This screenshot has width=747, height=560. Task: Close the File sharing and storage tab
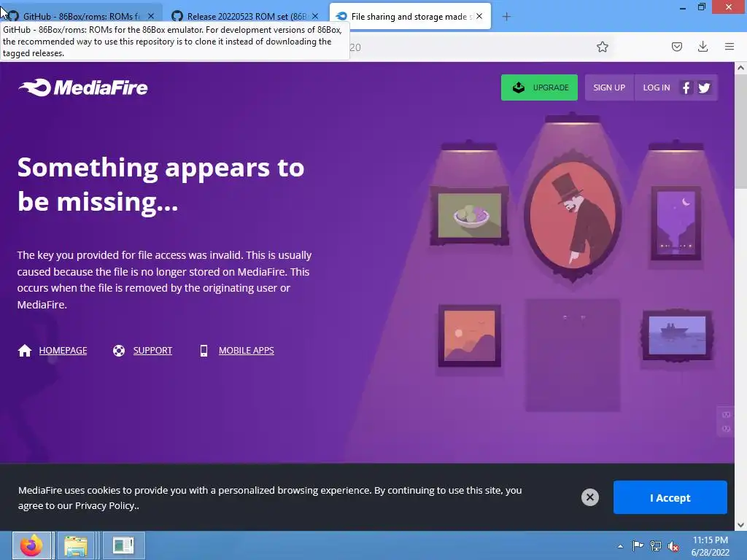[x=479, y=16]
